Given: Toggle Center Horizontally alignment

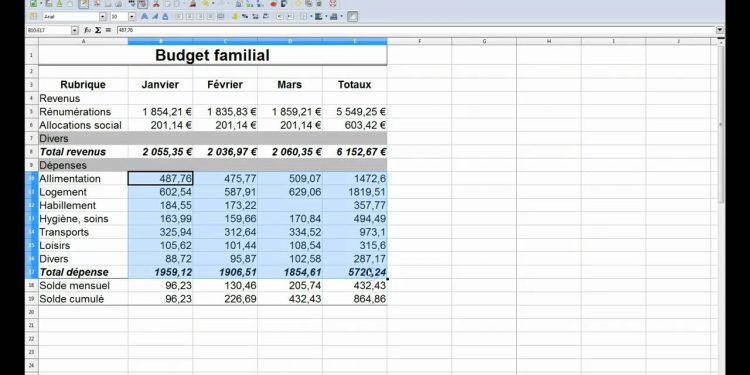Looking at the screenshot, I should pos(189,16).
